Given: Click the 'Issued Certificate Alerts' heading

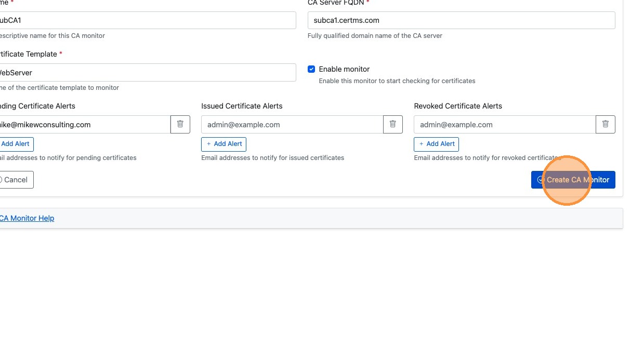Looking at the screenshot, I should pos(242,106).
